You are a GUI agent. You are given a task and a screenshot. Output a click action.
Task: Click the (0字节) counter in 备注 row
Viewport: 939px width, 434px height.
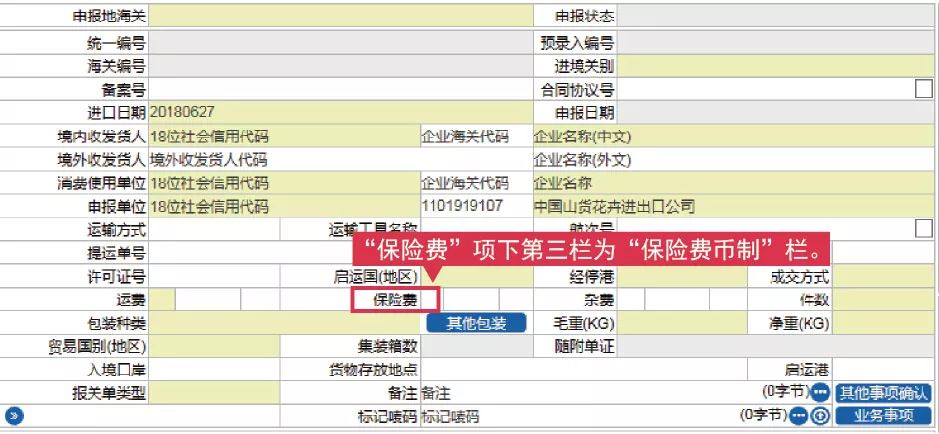[x=786, y=391]
